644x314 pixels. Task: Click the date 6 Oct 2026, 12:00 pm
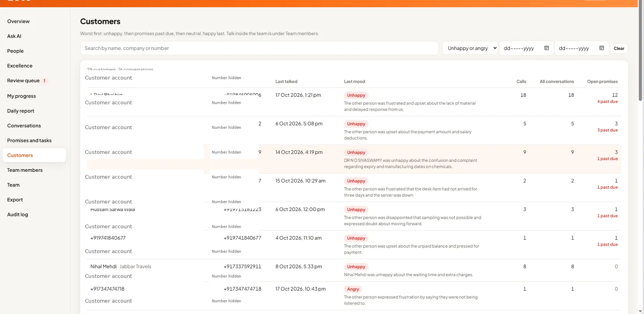(x=300, y=209)
